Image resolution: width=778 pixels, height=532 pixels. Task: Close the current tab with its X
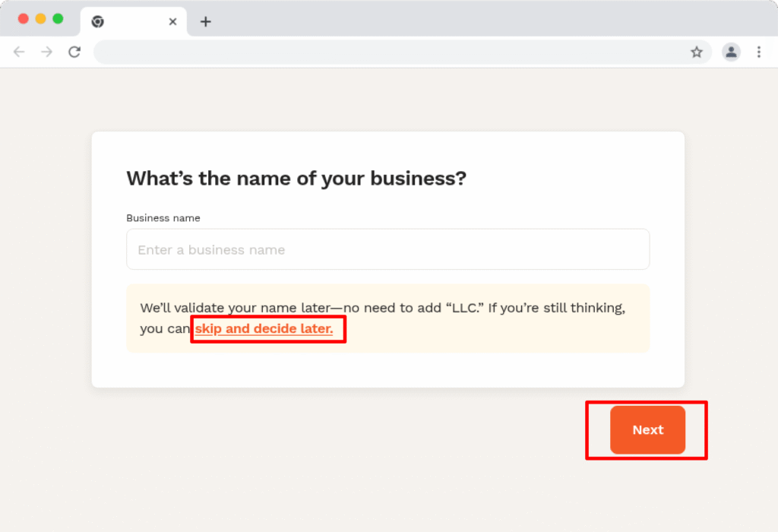coord(172,21)
